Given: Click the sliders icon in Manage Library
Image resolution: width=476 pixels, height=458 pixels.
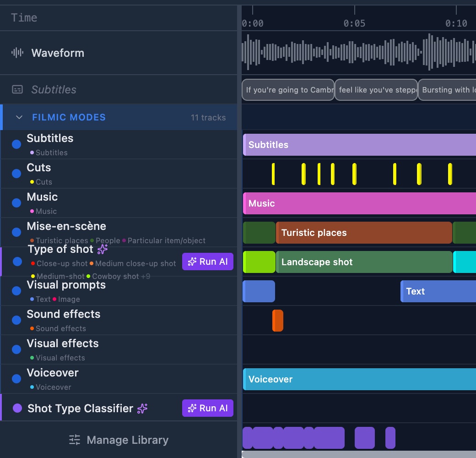Looking at the screenshot, I should 74,440.
